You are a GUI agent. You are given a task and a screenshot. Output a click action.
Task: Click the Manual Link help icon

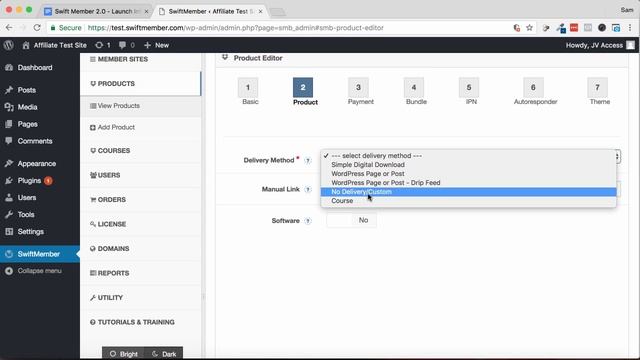click(308, 189)
